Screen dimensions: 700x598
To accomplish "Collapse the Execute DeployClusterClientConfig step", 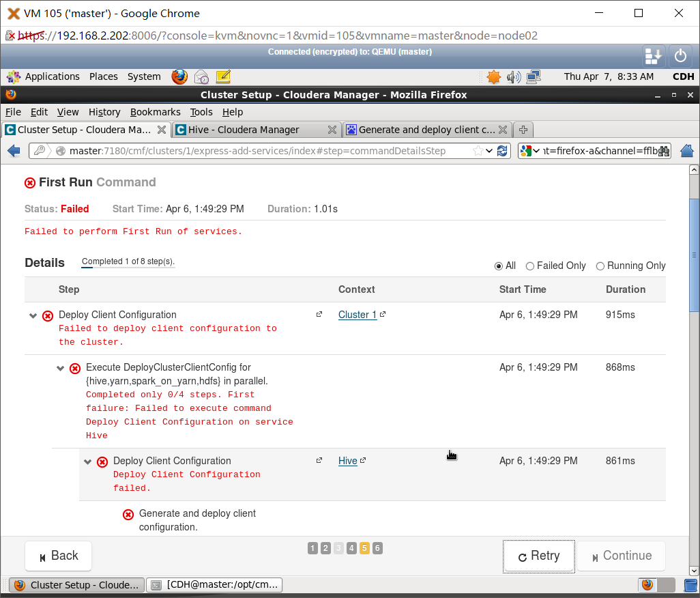I will (60, 369).
